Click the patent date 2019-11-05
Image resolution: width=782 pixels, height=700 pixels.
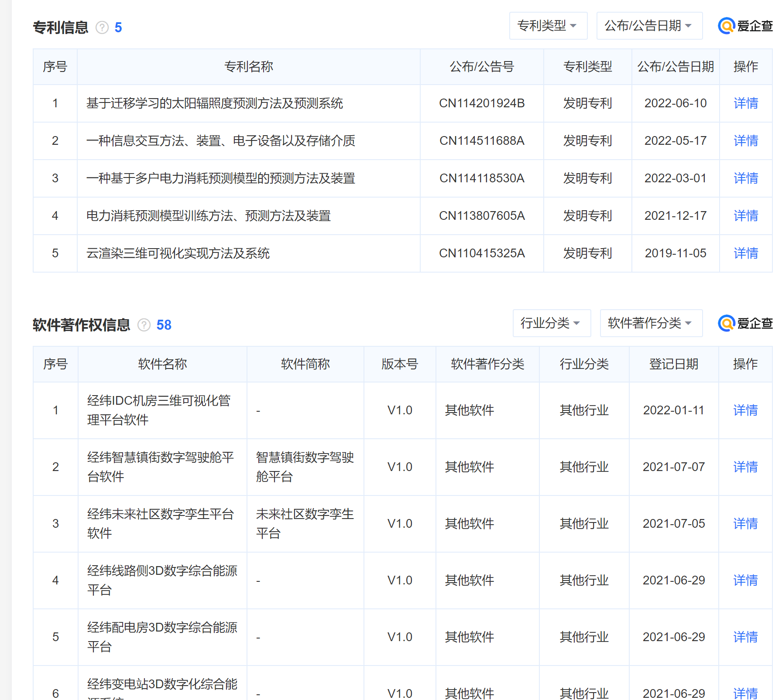676,253
